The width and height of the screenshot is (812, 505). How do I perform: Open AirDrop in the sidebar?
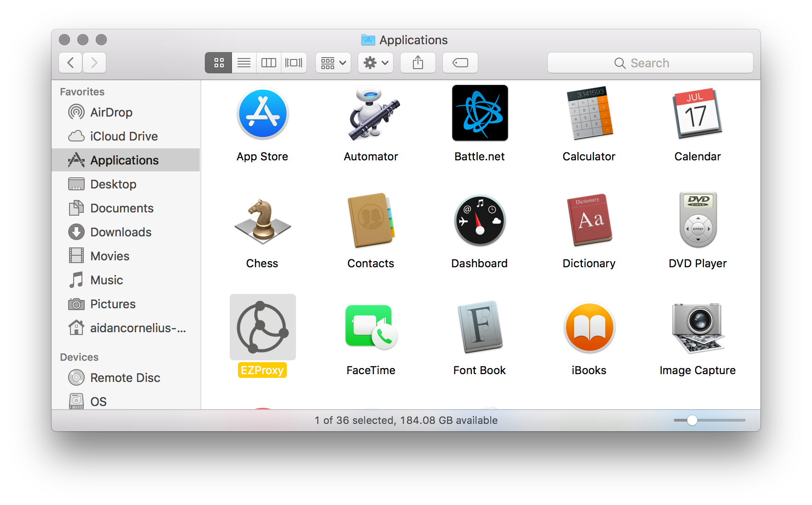[126, 112]
